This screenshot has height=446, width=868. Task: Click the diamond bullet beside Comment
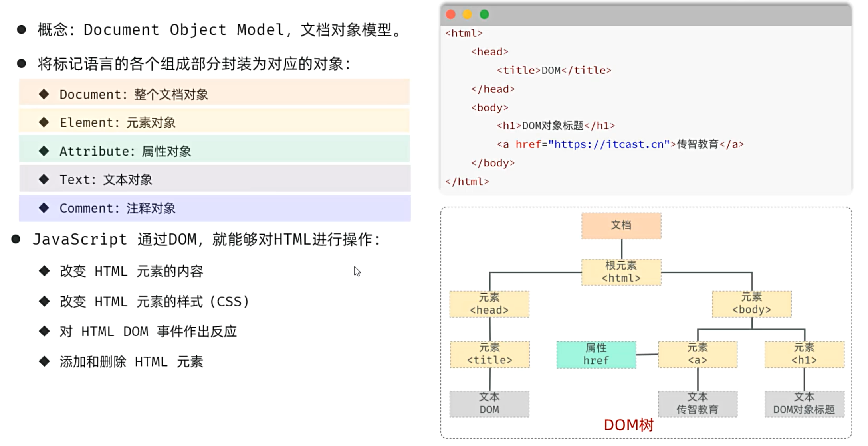44,208
